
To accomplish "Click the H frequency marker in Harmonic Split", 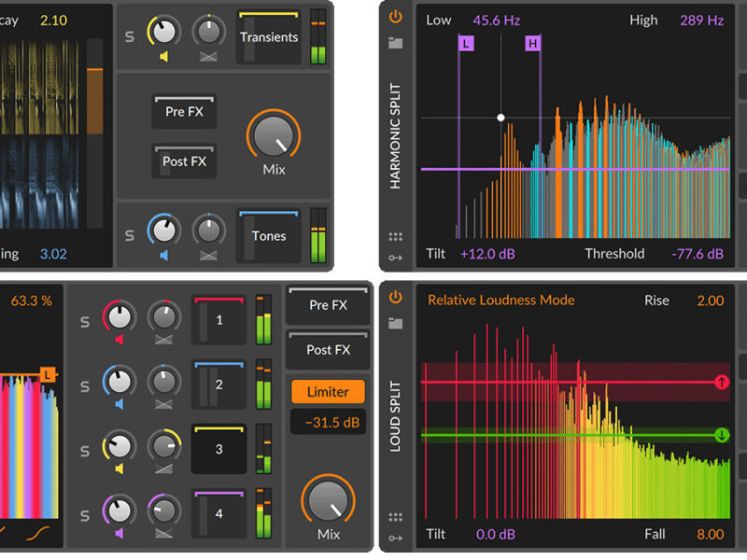I will pos(532,43).
